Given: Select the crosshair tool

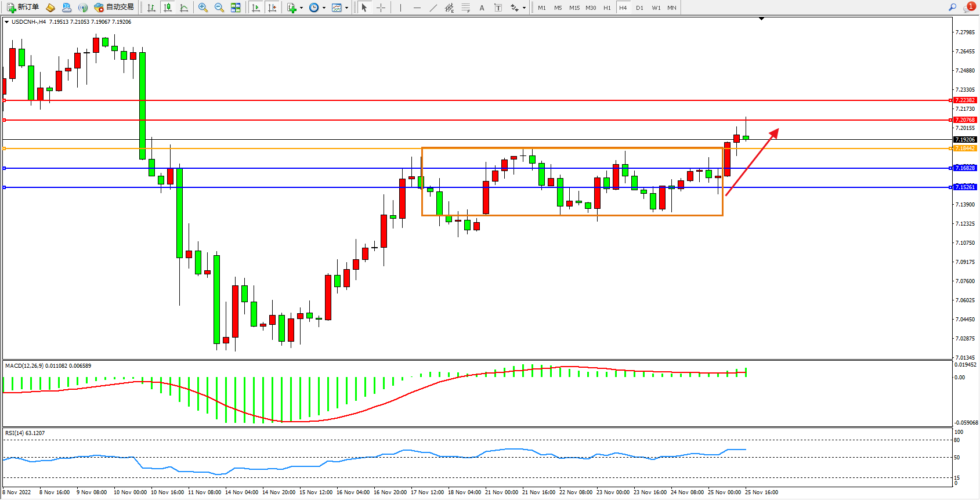Looking at the screenshot, I should coord(381,8).
